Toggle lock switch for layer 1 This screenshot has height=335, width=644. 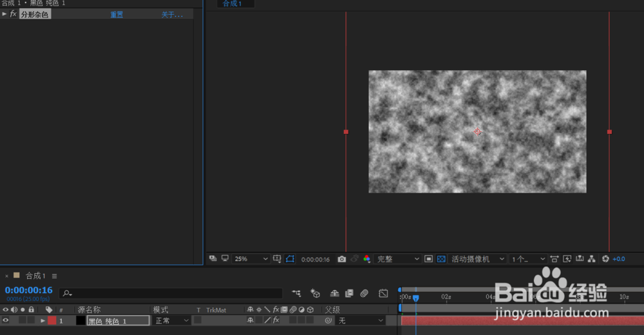click(31, 320)
